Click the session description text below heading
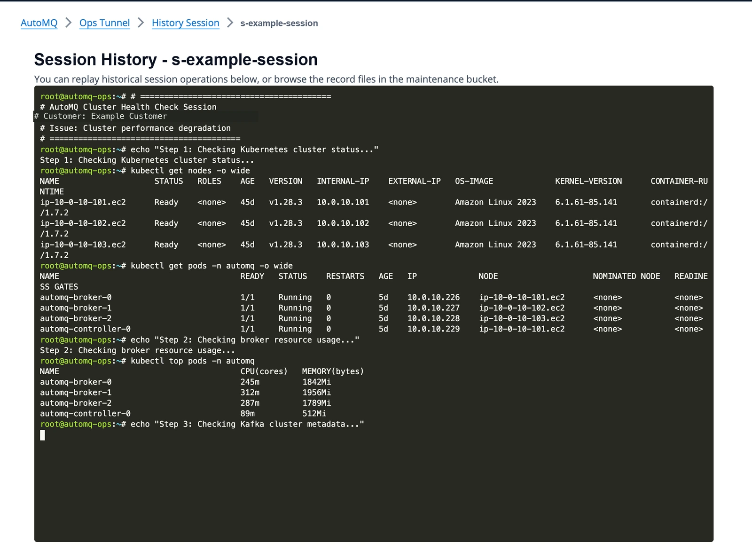This screenshot has width=752, height=560. 266,79
